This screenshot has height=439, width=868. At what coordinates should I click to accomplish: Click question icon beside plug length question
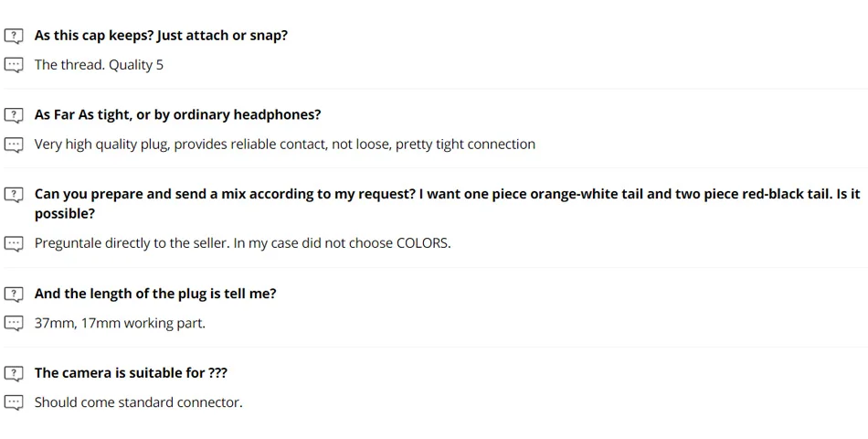[x=14, y=294]
